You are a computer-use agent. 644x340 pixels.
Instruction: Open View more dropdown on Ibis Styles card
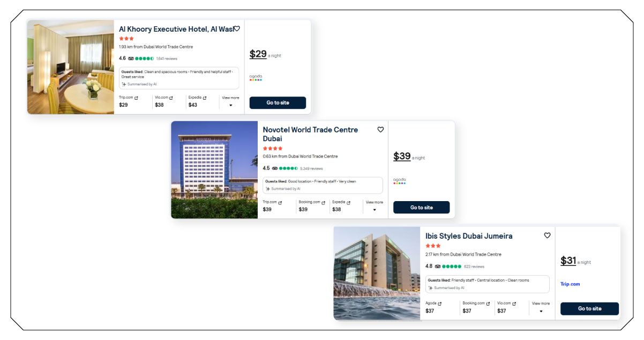(541, 310)
